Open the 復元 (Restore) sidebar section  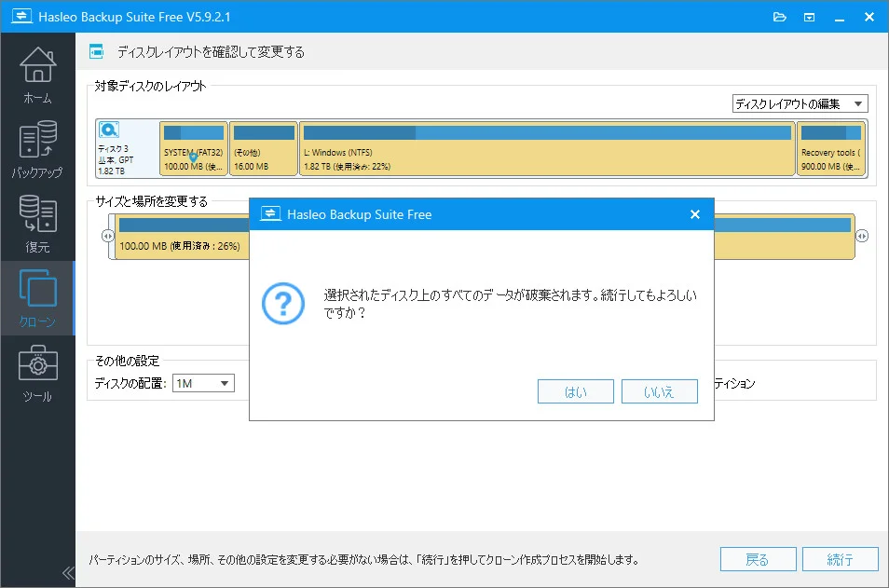[37, 224]
